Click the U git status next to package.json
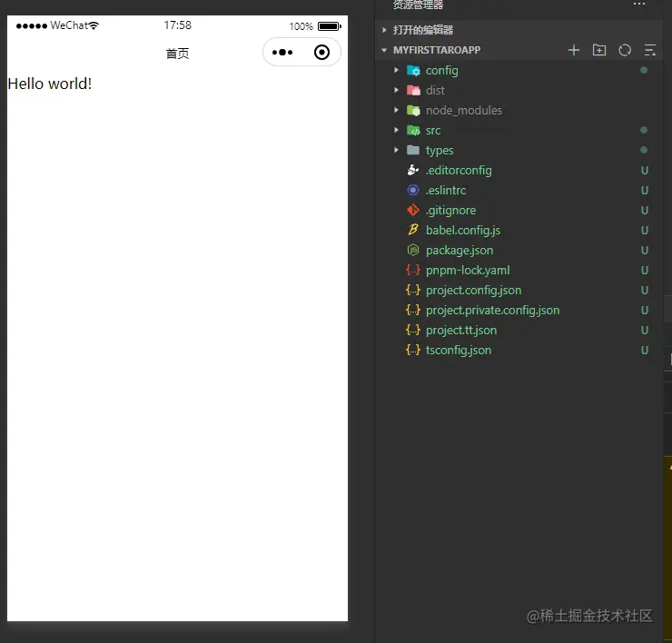 click(644, 251)
